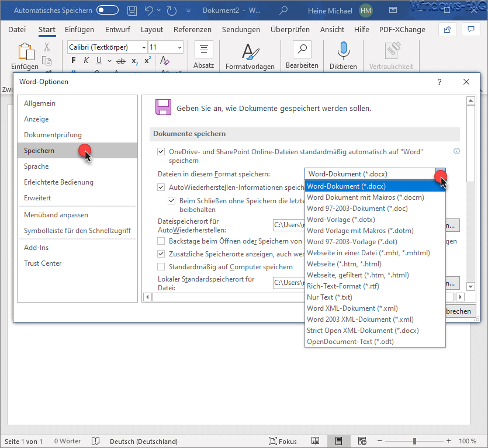
Task: Click the Save diskette icon in title bar
Action: click(x=132, y=11)
